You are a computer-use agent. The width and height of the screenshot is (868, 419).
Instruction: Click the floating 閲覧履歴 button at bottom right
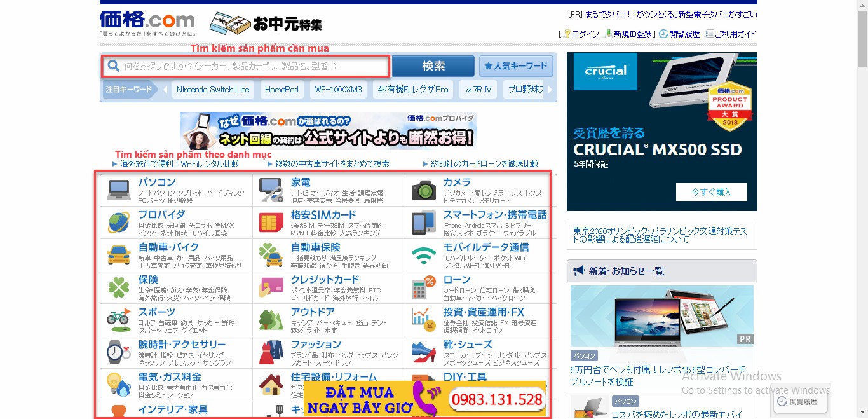point(800,402)
